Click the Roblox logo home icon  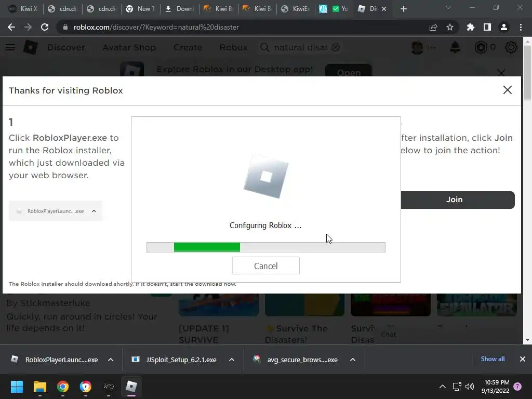[30, 47]
